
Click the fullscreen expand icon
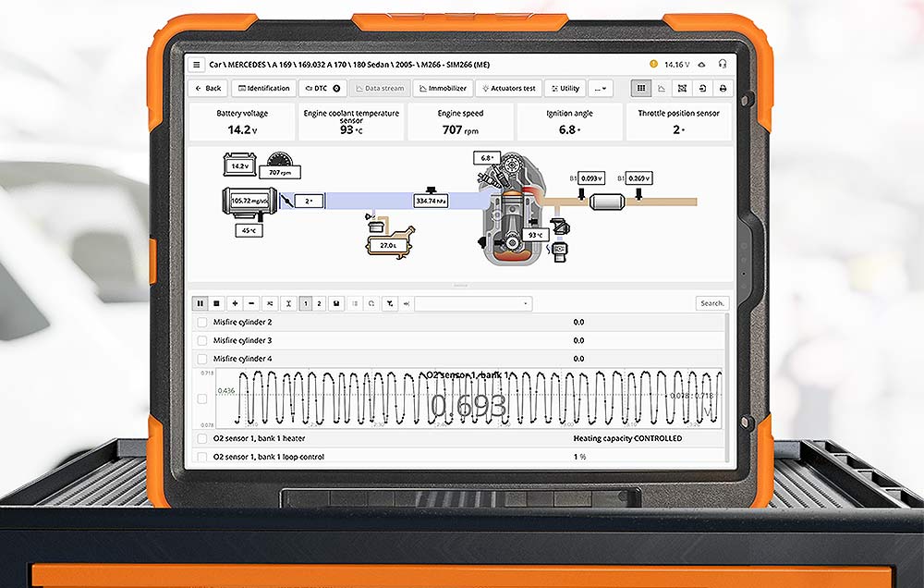pos(681,88)
